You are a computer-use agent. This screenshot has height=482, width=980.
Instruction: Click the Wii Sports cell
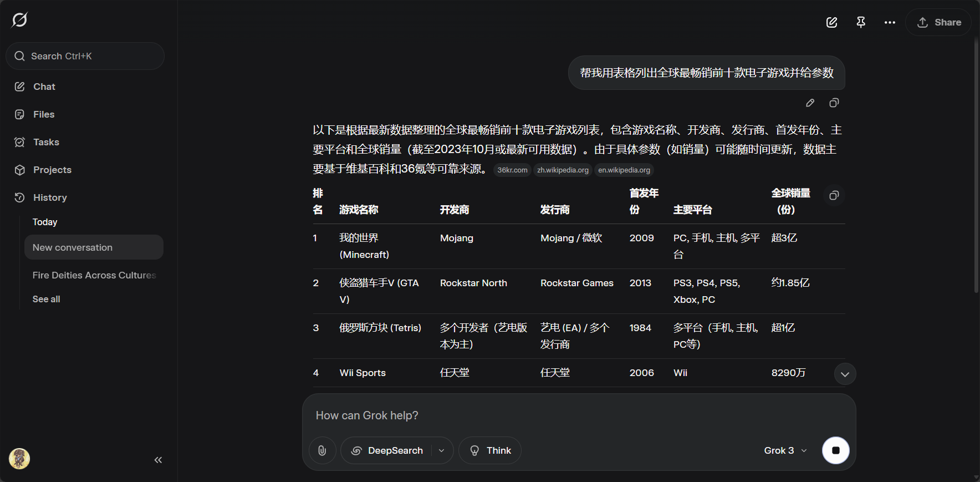[363, 373]
